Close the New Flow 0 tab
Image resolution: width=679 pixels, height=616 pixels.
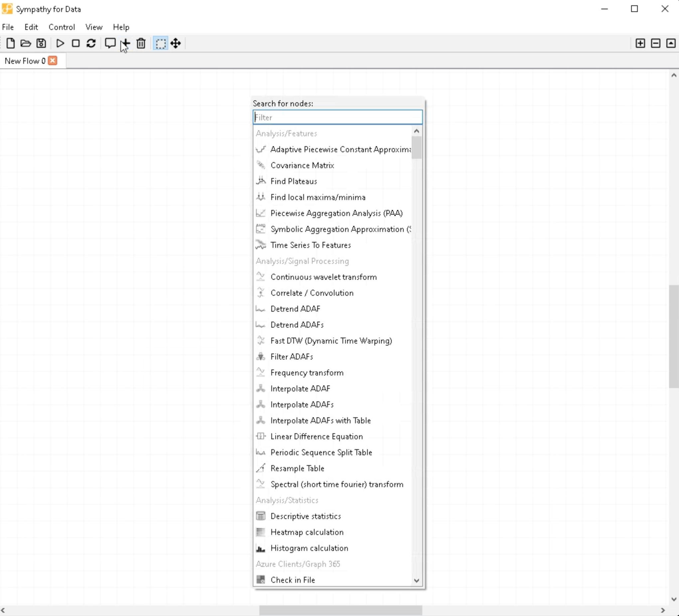[x=53, y=60]
